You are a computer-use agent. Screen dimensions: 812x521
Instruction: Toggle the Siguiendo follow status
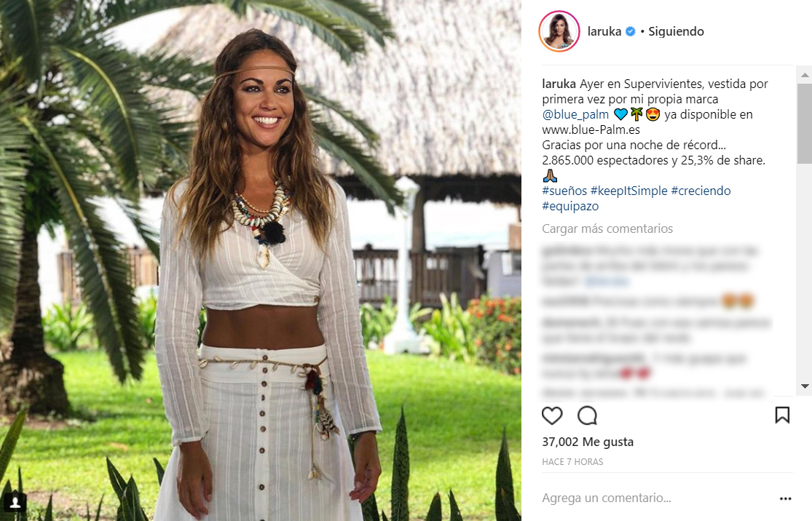point(676,31)
